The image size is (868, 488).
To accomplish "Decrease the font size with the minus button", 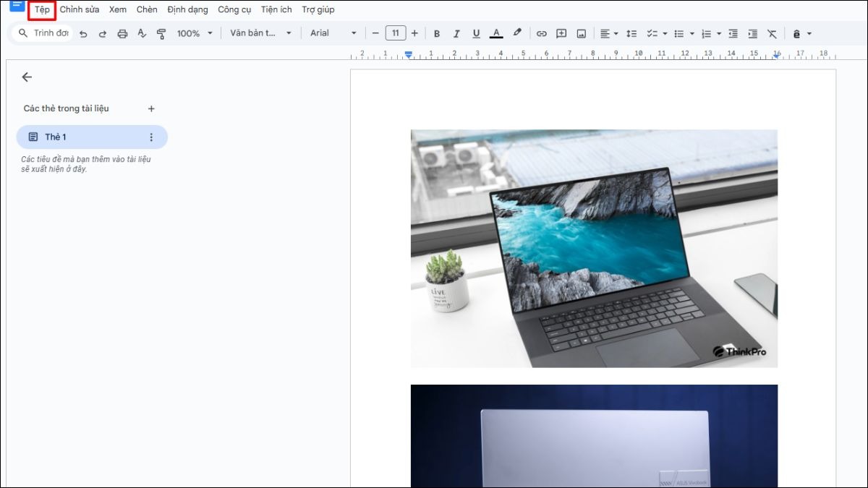I will [x=375, y=33].
